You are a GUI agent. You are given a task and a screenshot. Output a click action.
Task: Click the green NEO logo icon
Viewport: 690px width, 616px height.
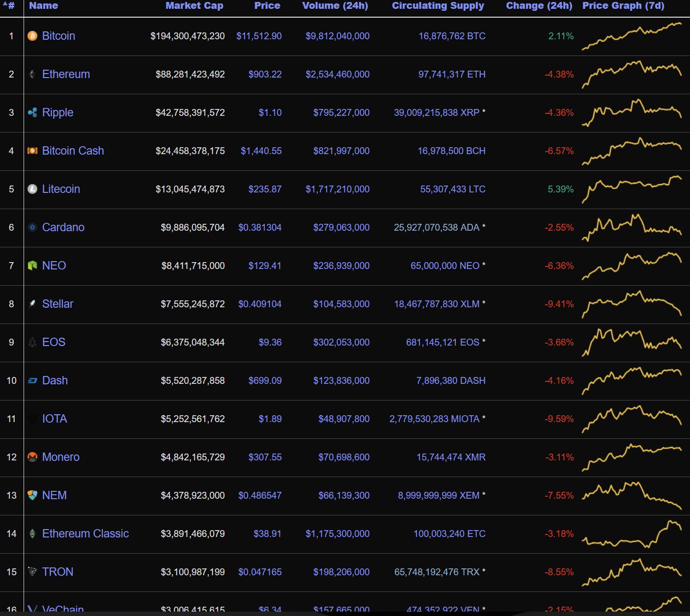(32, 266)
